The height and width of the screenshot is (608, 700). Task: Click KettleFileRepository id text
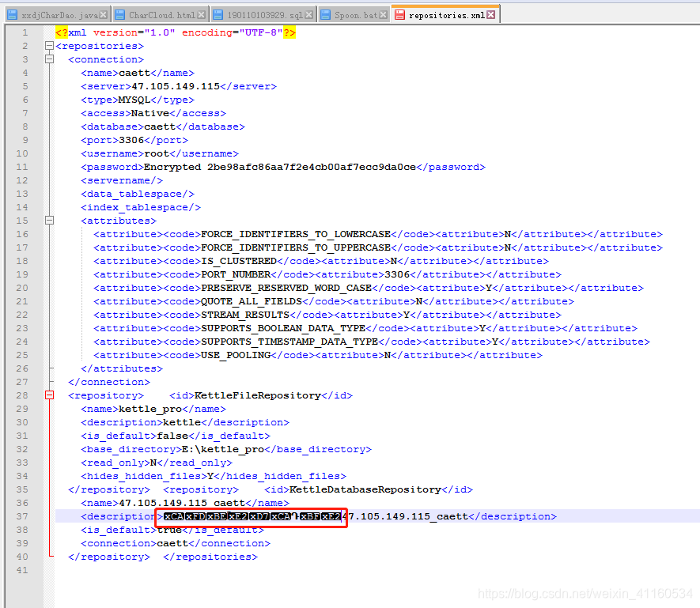point(258,395)
